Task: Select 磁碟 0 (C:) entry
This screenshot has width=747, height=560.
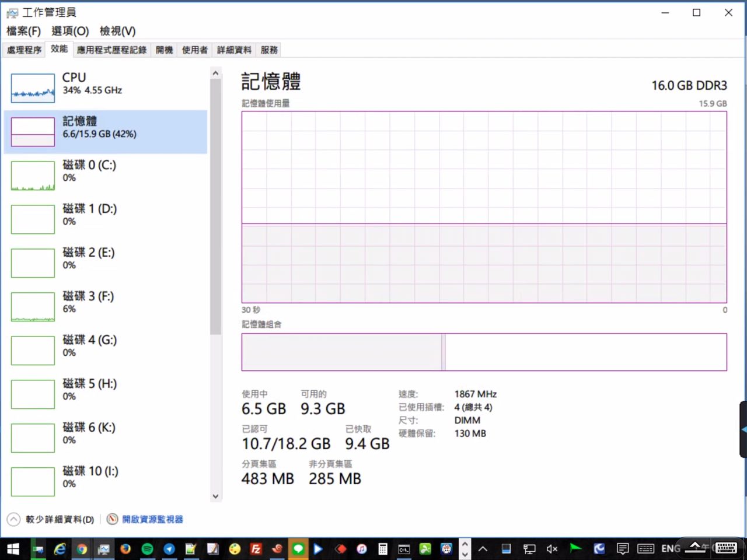Action: (x=106, y=176)
